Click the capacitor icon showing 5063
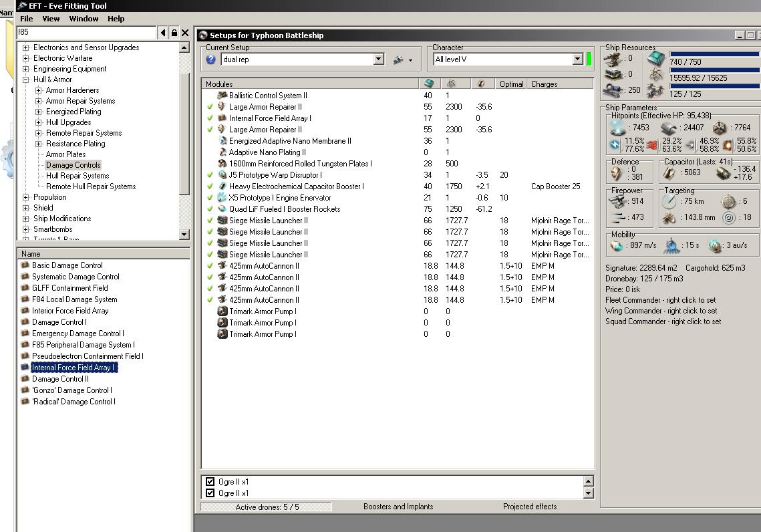Image resolution: width=761 pixels, height=532 pixels. [x=669, y=174]
